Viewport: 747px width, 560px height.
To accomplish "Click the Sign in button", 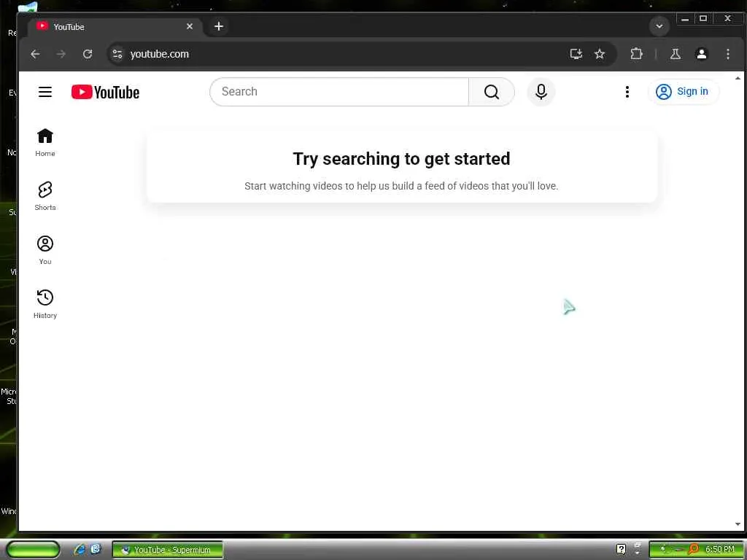I will click(x=683, y=91).
